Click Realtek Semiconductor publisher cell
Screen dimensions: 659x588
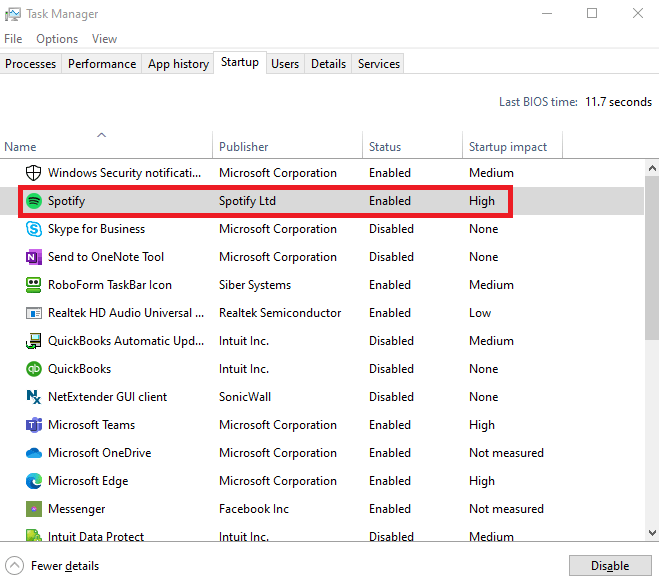(x=280, y=313)
